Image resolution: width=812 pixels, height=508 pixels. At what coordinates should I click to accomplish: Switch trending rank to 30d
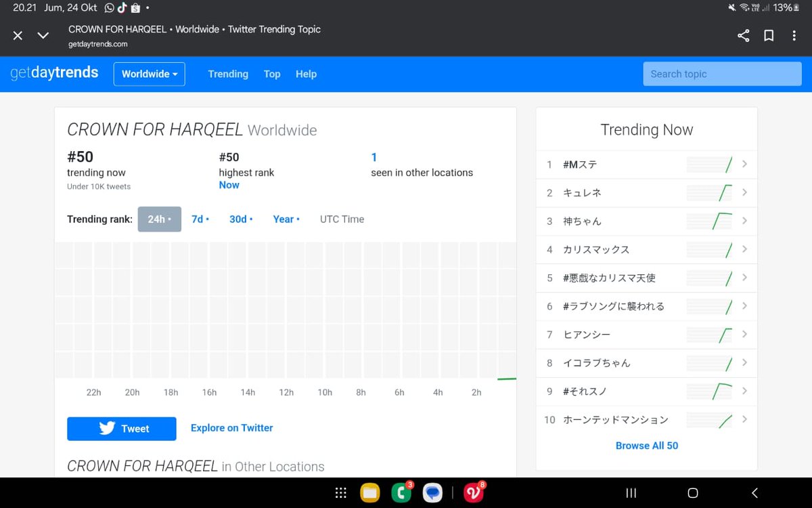[241, 219]
